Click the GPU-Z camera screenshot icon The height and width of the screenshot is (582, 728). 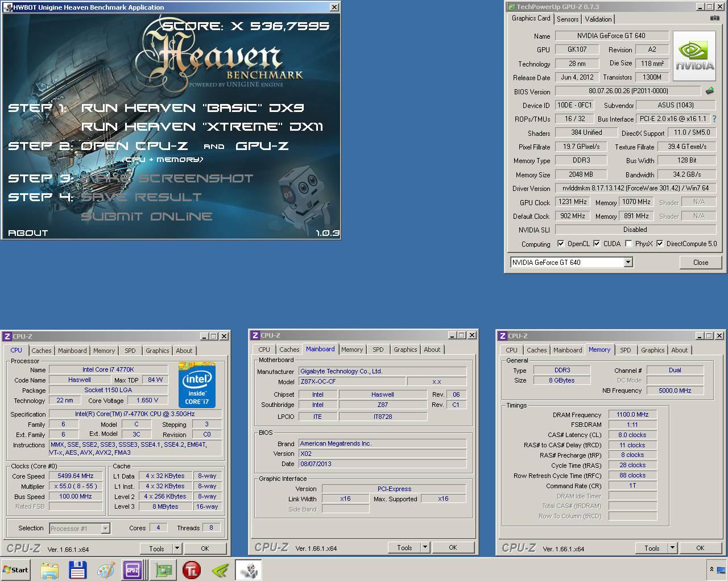coord(715,18)
